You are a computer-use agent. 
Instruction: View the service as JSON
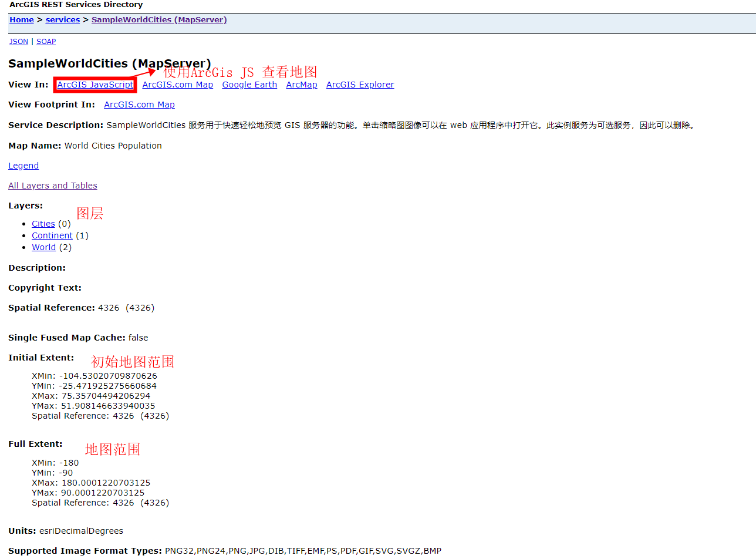tap(19, 42)
